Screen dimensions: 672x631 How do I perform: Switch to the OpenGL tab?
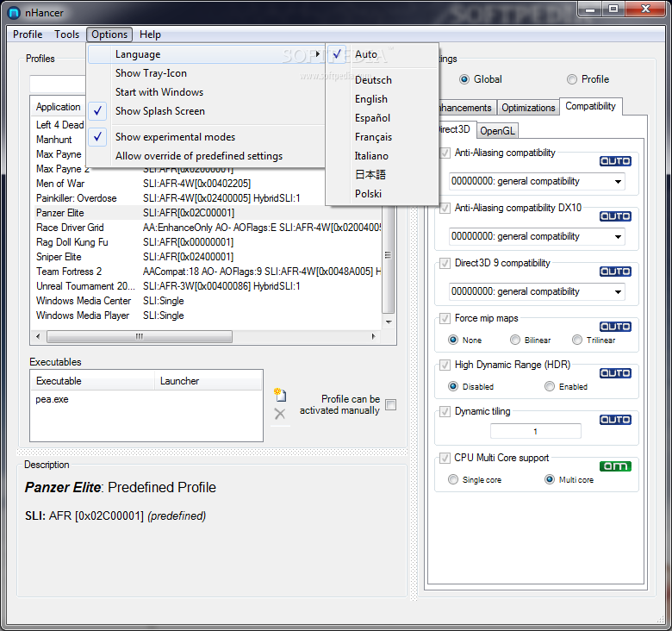(x=497, y=131)
